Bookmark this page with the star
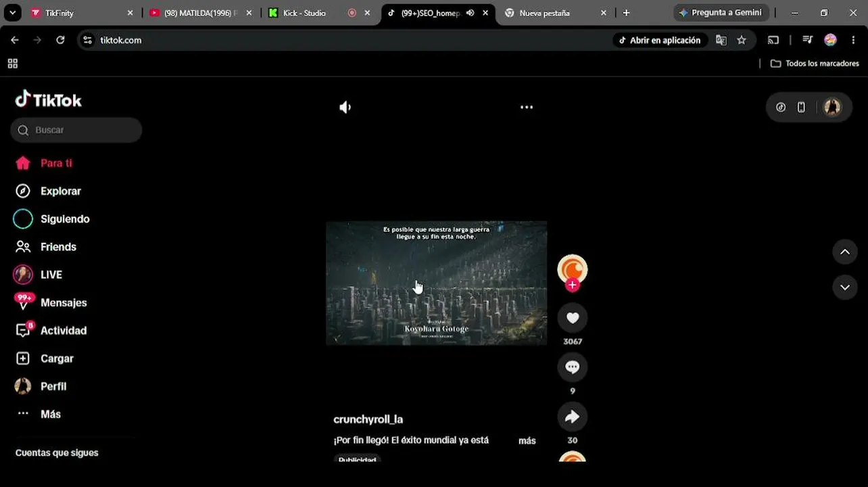Viewport: 868px width, 487px height. click(x=742, y=40)
